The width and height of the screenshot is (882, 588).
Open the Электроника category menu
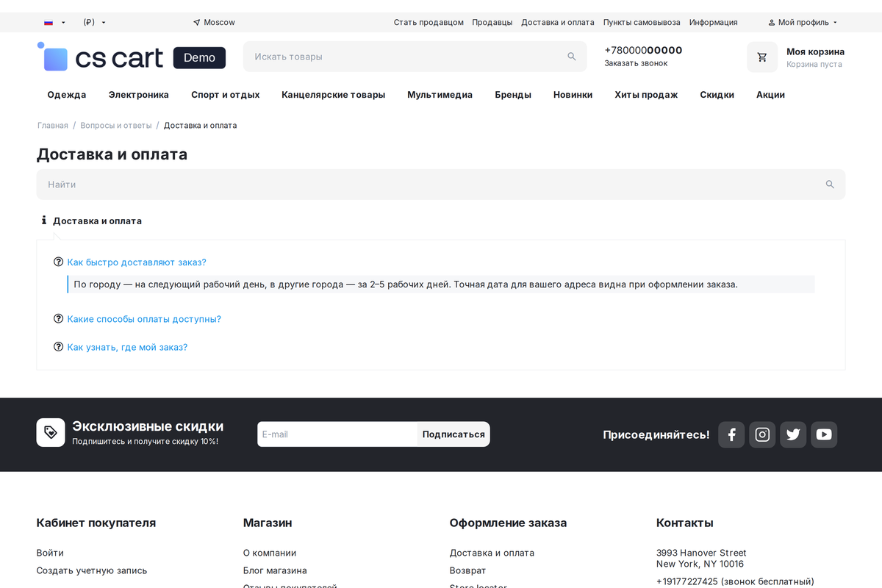(x=139, y=95)
